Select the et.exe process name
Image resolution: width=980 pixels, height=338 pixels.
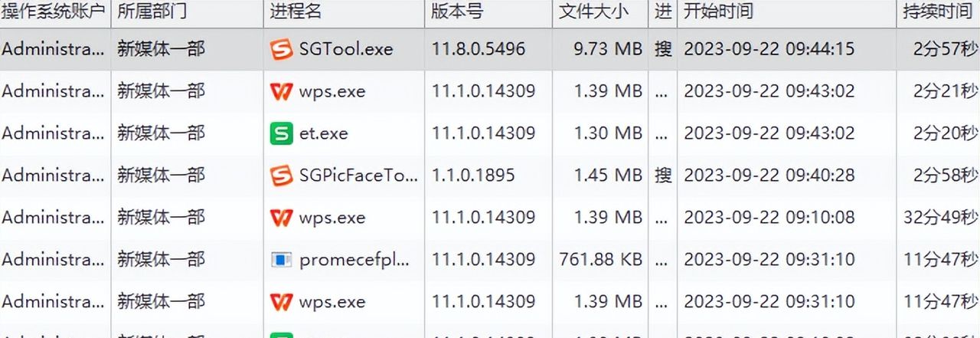point(324,134)
